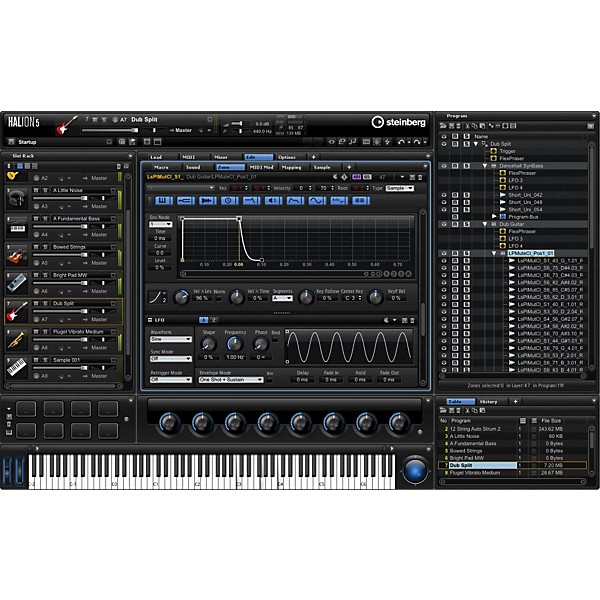Click the trash icon in zone header

click(x=420, y=177)
